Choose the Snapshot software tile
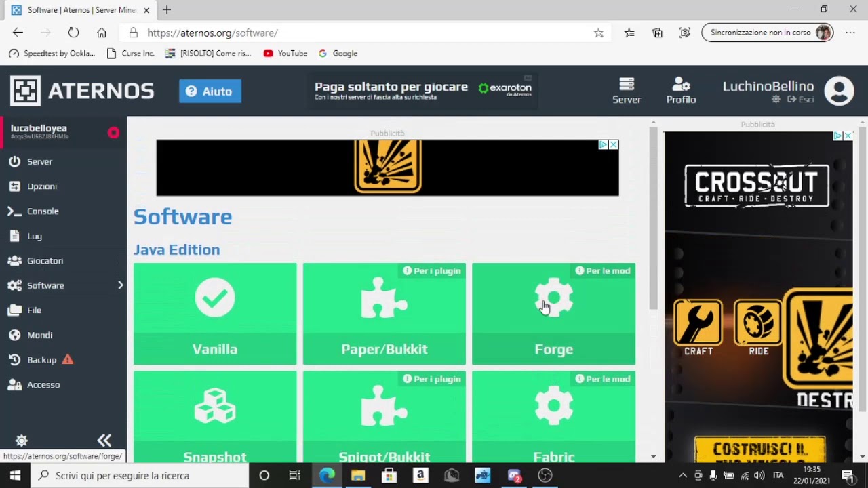This screenshot has height=488, width=868. point(215,417)
